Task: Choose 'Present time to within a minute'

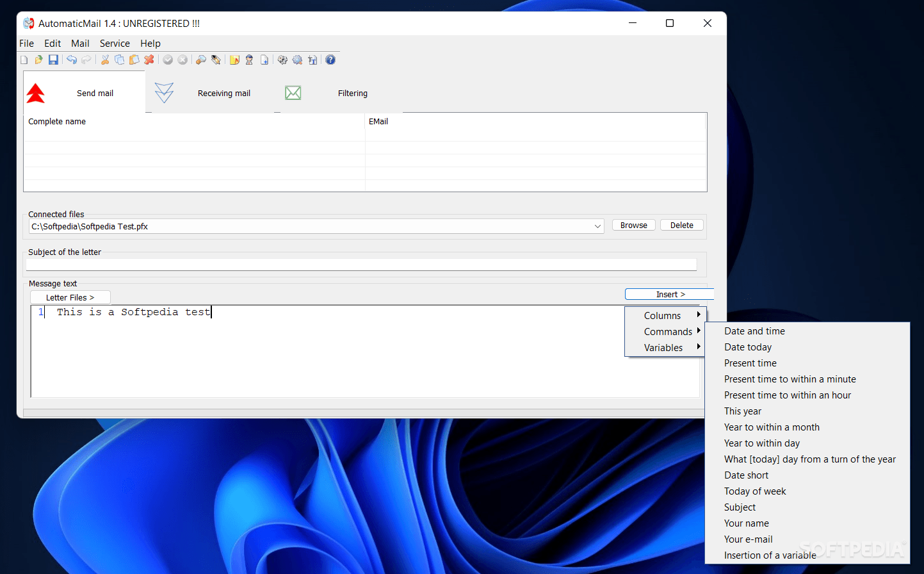Action: (x=807, y=379)
